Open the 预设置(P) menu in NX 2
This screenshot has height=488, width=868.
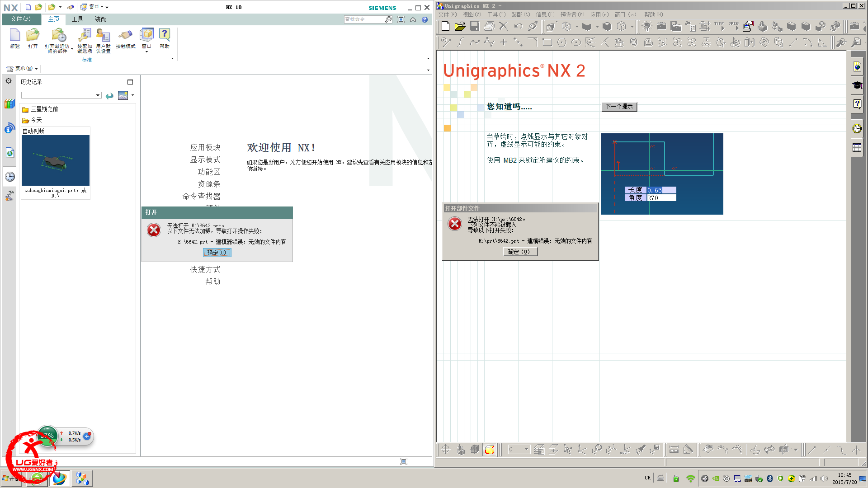pos(572,14)
